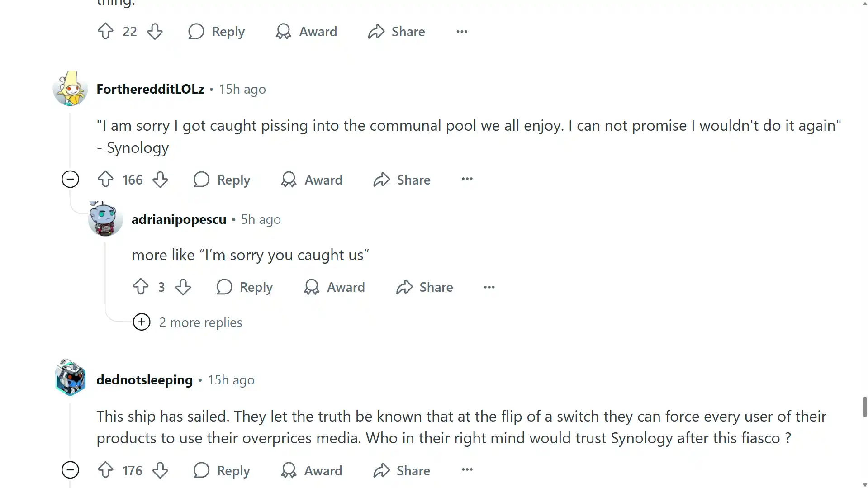868x488 pixels.
Task: Upvote the top comment with 22 votes
Action: [x=105, y=31]
